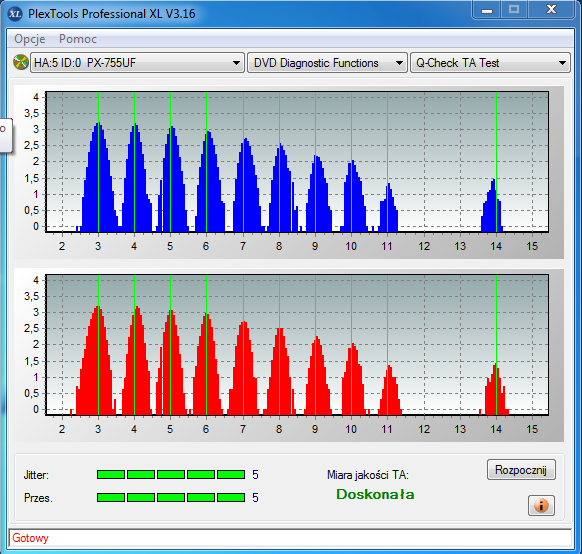This screenshot has height=554, width=582.
Task: Click the disc drive icon beside the device selector
Action: [21, 62]
